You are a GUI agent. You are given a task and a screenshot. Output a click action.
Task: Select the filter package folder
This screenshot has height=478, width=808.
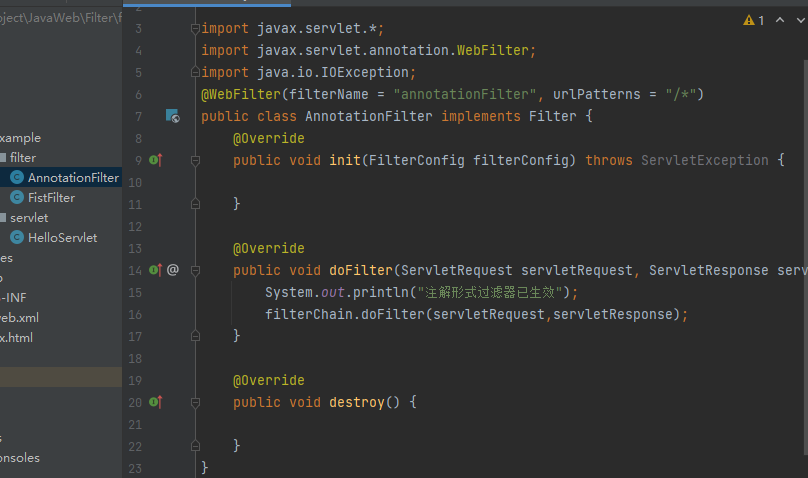tap(22, 158)
